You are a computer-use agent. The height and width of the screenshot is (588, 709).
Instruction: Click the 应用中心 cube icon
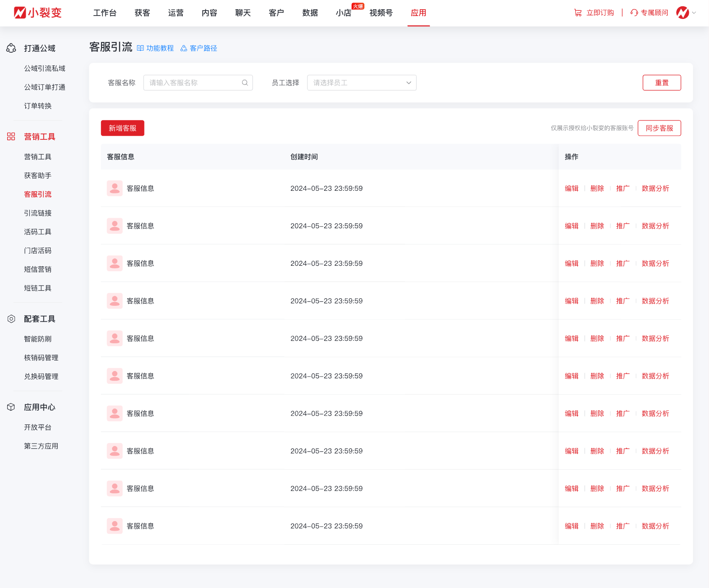coord(11,407)
